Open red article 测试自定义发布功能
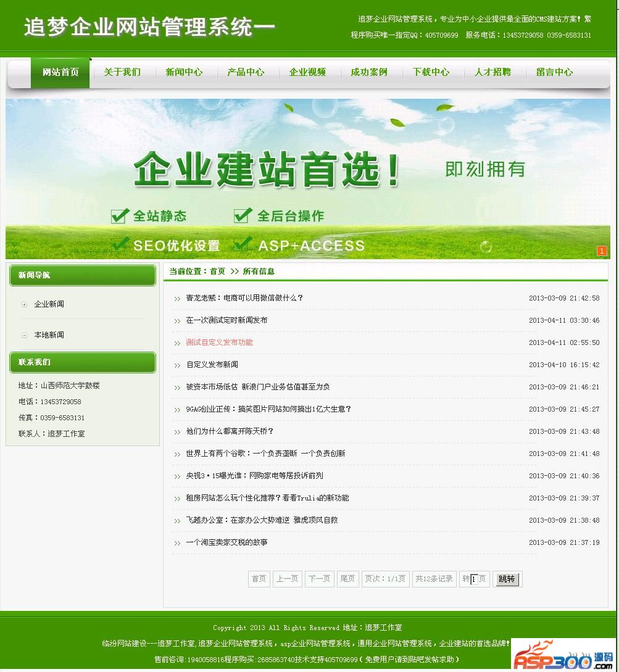Viewport: 619px width, 672px height. (219, 342)
